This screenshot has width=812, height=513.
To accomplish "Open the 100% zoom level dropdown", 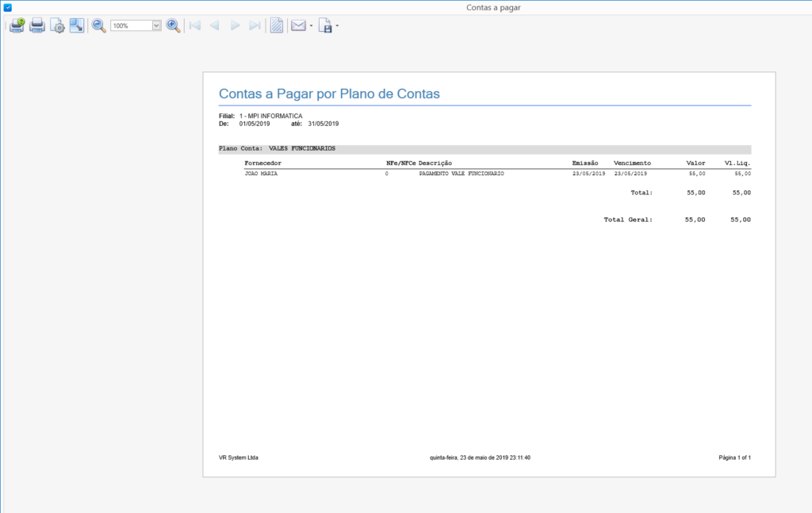I will (156, 25).
